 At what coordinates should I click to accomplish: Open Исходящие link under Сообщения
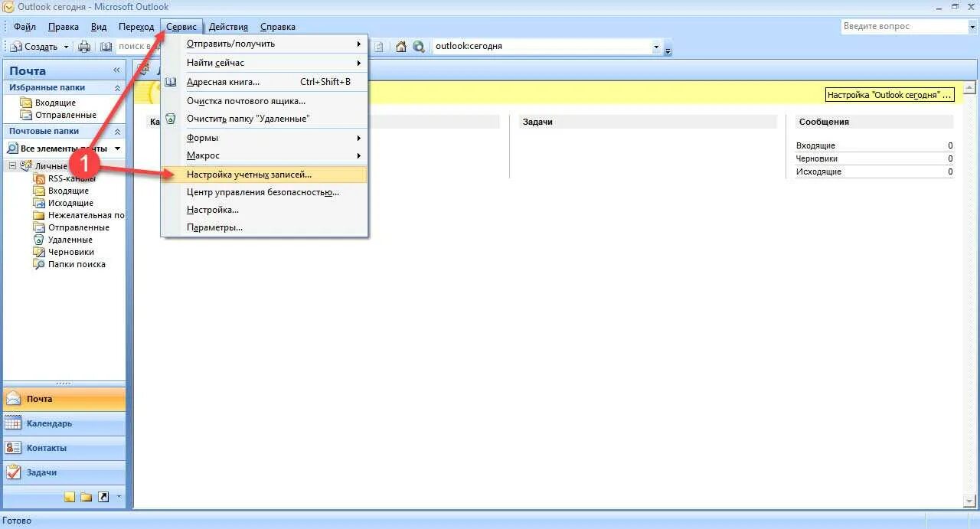pos(818,171)
